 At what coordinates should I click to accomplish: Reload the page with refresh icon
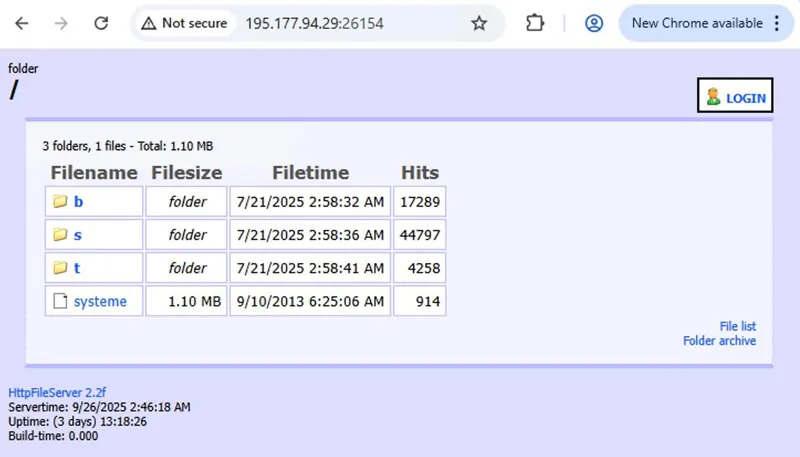[101, 23]
